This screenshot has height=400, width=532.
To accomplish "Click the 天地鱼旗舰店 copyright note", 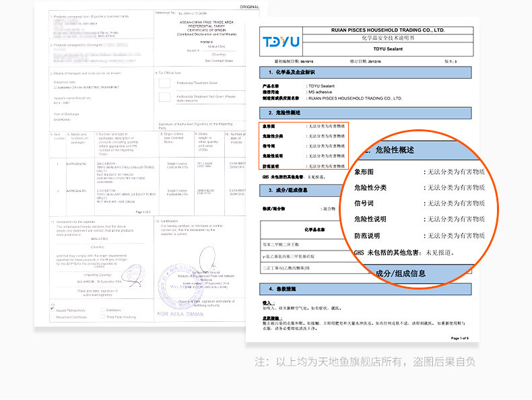I will [x=365, y=362].
